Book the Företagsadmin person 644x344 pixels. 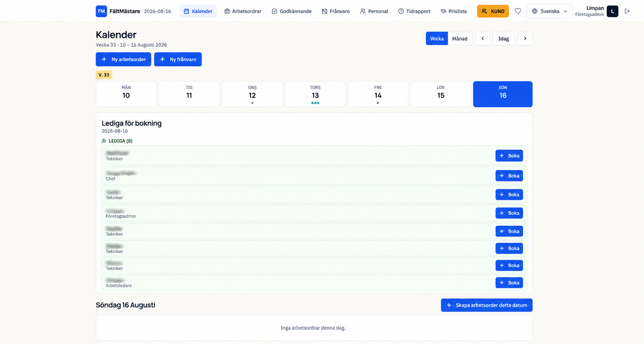tap(509, 213)
